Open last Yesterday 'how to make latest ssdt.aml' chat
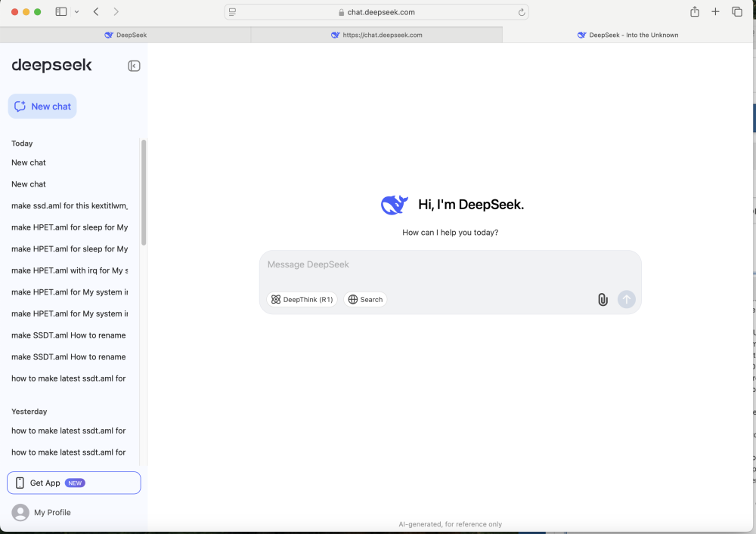Screen dimensions: 756x534 [x=70, y=452]
